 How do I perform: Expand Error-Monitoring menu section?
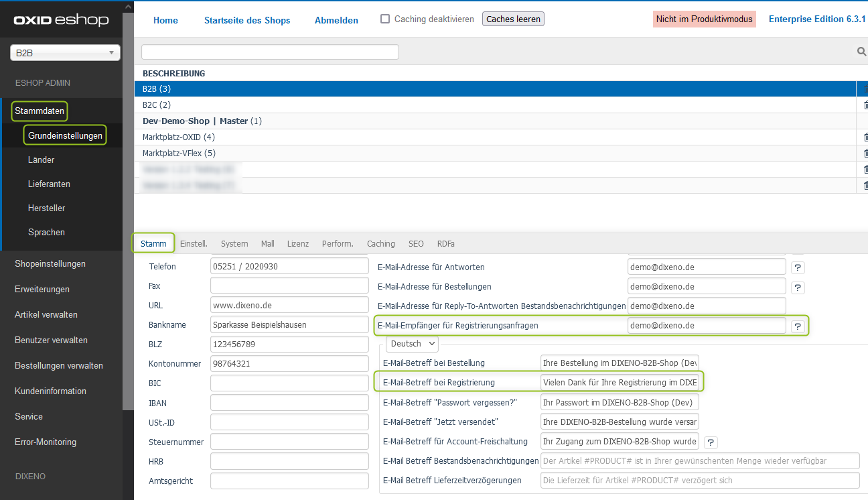46,442
